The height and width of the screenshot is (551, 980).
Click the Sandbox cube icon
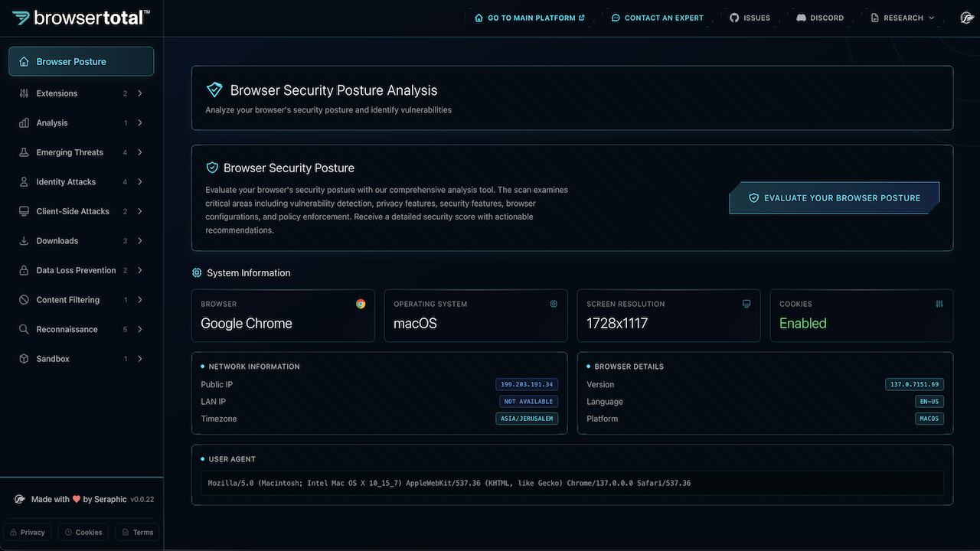point(24,359)
